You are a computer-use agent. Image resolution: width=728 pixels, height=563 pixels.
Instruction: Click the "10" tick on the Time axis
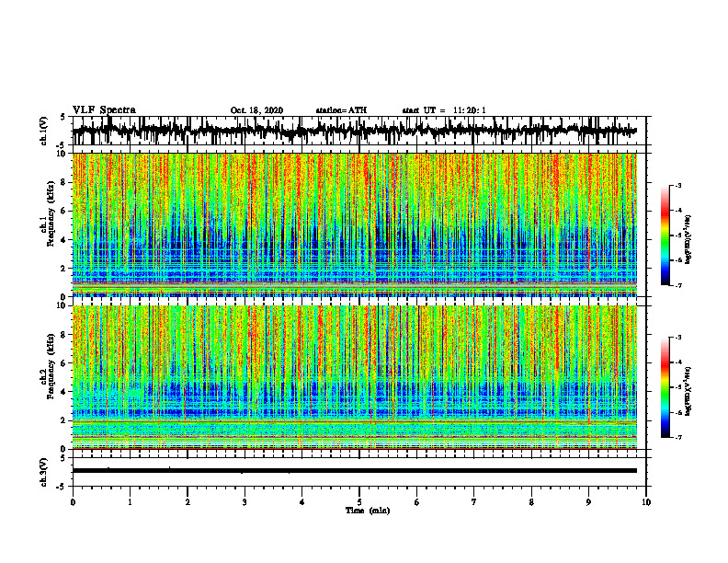pyautogui.click(x=646, y=502)
